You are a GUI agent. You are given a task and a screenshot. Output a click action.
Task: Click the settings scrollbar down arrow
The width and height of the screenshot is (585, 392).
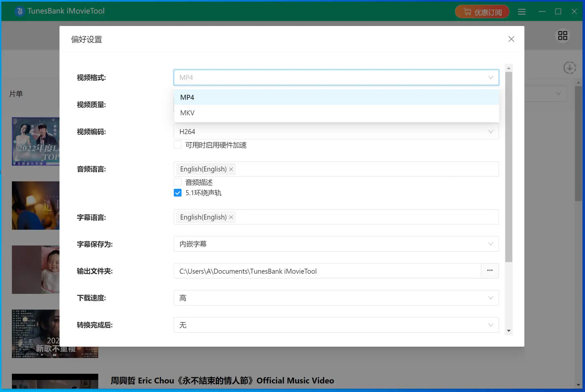509,331
